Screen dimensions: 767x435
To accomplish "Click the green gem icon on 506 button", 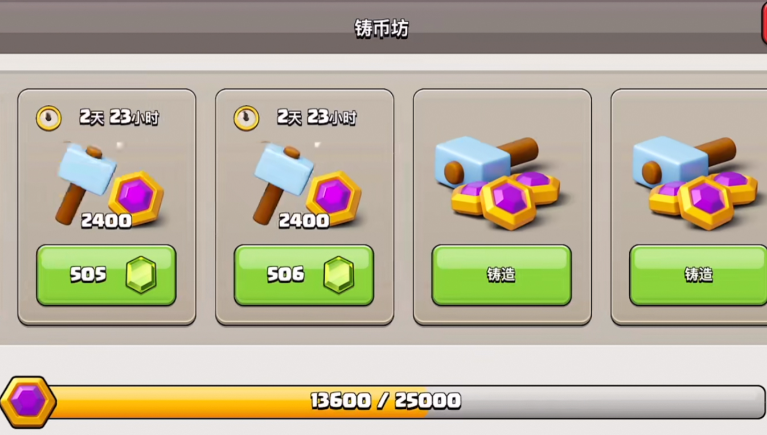I will (x=338, y=275).
